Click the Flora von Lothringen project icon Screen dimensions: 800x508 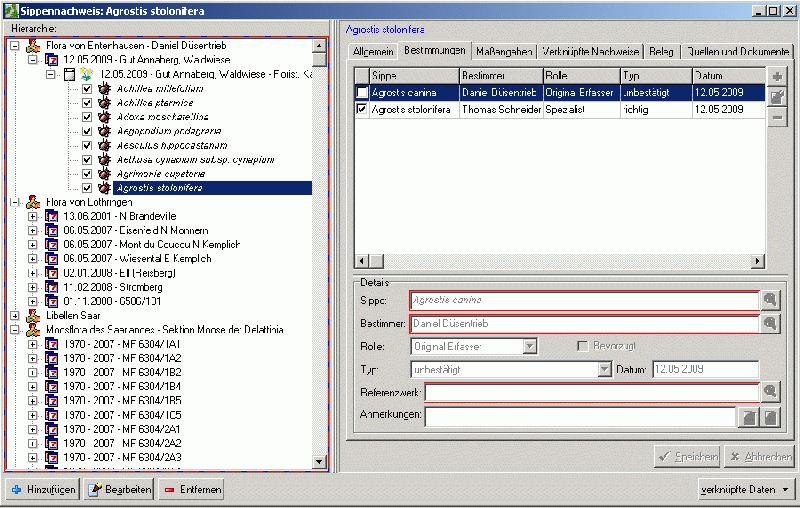click(33, 202)
